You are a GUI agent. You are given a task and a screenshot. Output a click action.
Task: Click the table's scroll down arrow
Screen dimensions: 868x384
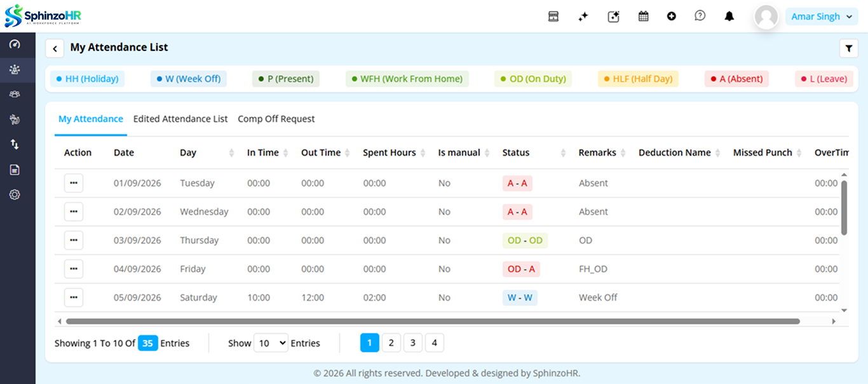(844, 310)
